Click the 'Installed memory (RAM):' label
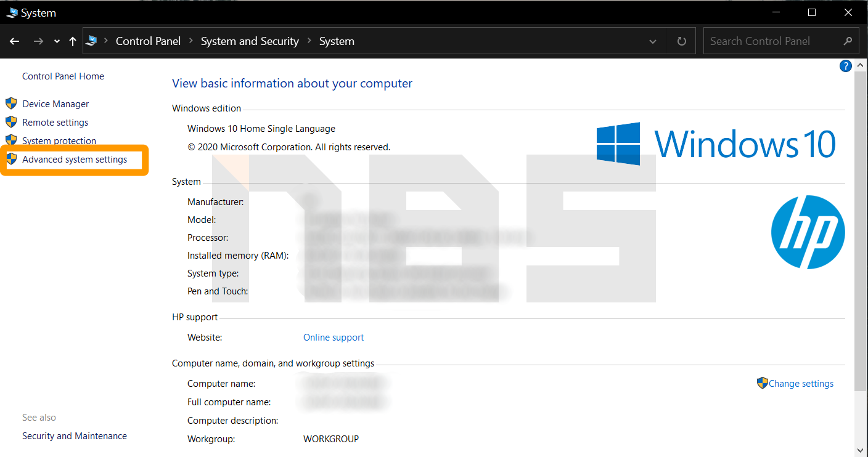The height and width of the screenshot is (457, 868). click(238, 256)
